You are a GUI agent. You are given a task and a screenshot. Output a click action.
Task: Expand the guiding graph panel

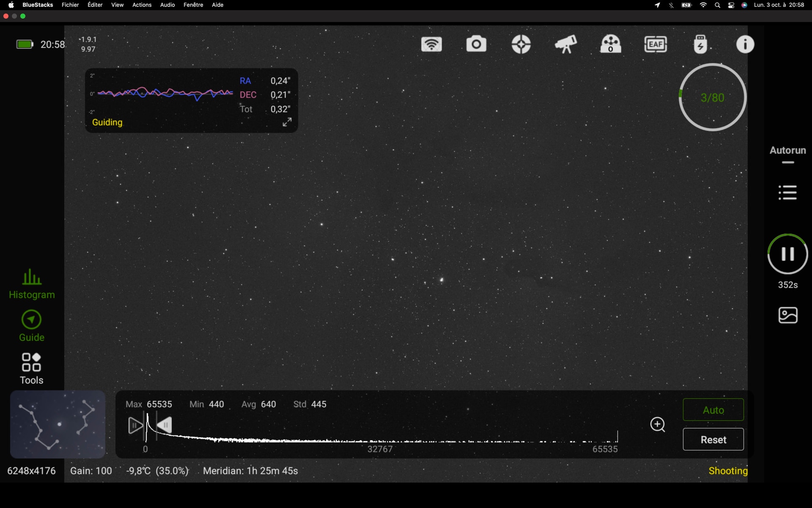(287, 122)
